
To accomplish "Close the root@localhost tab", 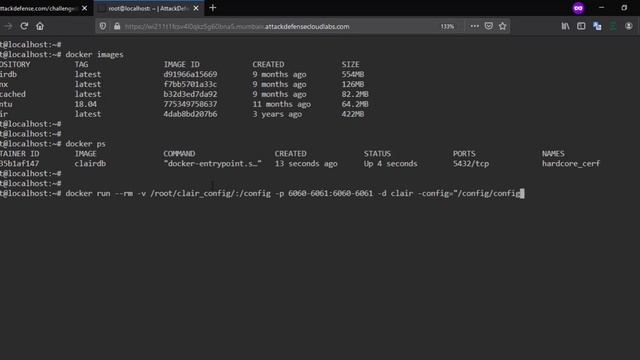I will tap(196, 8).
